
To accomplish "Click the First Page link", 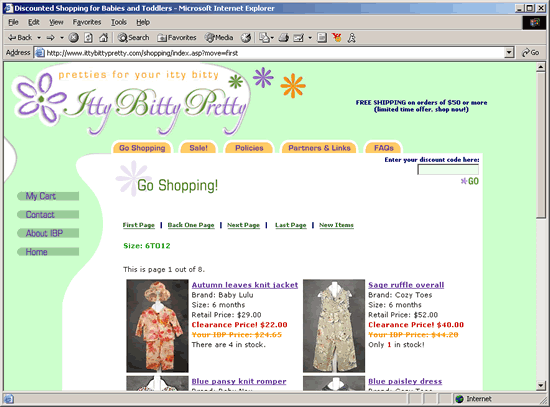I will tap(139, 225).
